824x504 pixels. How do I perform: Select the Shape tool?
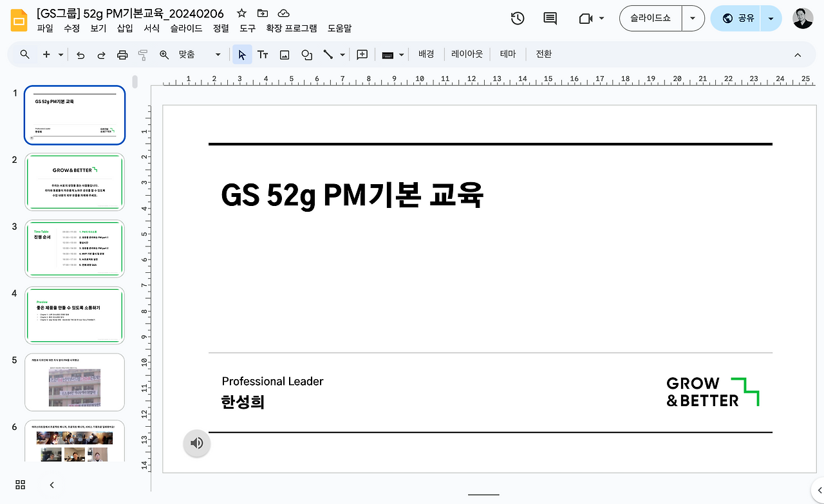tap(306, 54)
